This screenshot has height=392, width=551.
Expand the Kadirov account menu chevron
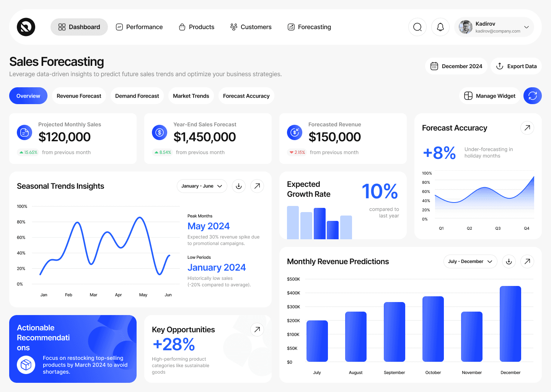(527, 27)
